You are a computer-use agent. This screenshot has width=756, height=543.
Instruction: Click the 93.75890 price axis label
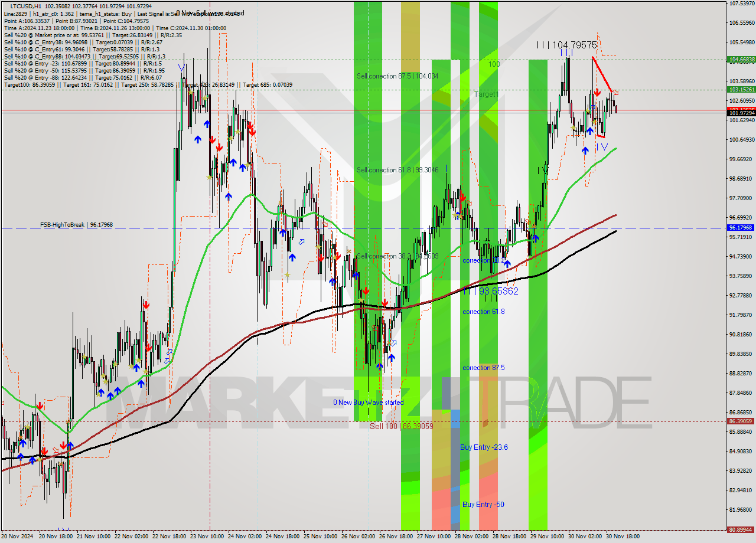741,276
